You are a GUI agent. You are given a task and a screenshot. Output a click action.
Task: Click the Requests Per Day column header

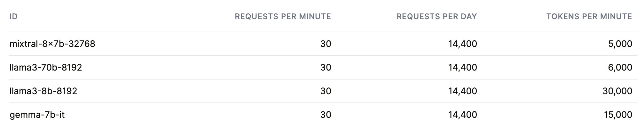point(437,16)
